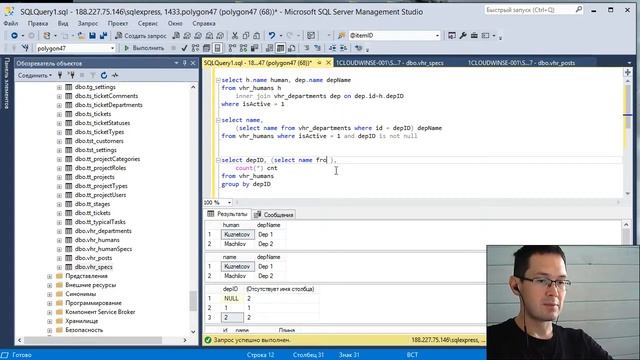Select the dbo.vhr_humanSpecs table
640x360 pixels.
(103, 249)
